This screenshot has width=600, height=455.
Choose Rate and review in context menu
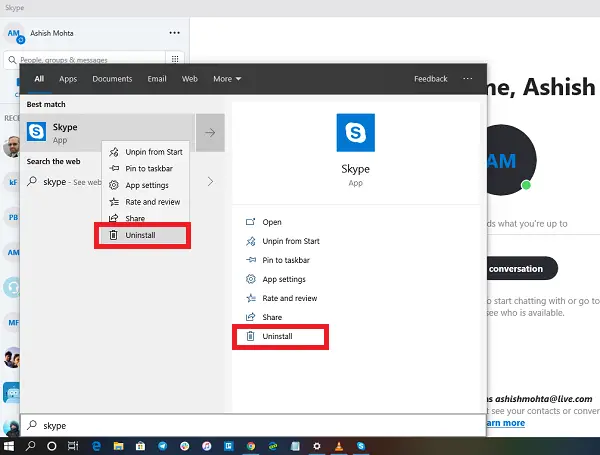point(145,202)
